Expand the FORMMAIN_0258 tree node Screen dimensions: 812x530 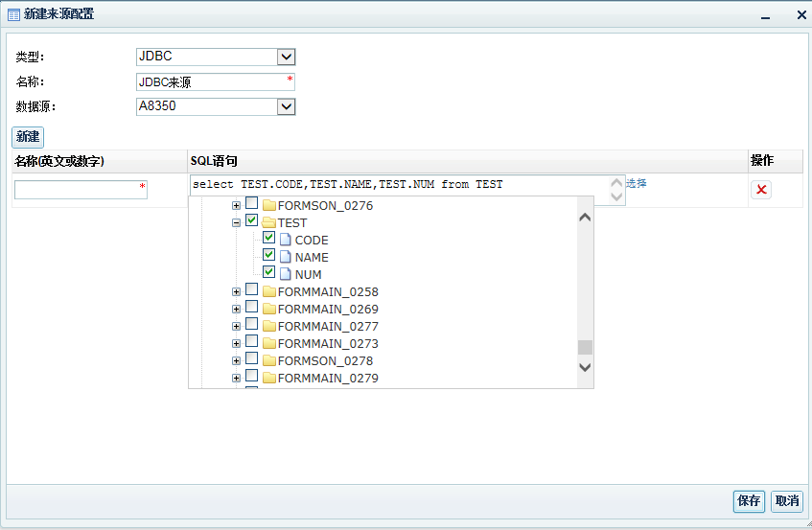pos(236,292)
